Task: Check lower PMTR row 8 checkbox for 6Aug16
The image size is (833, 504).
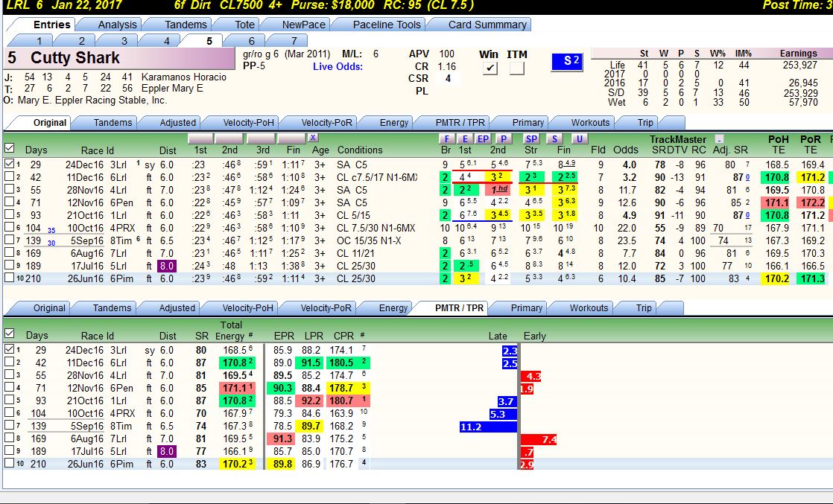Action: point(9,438)
